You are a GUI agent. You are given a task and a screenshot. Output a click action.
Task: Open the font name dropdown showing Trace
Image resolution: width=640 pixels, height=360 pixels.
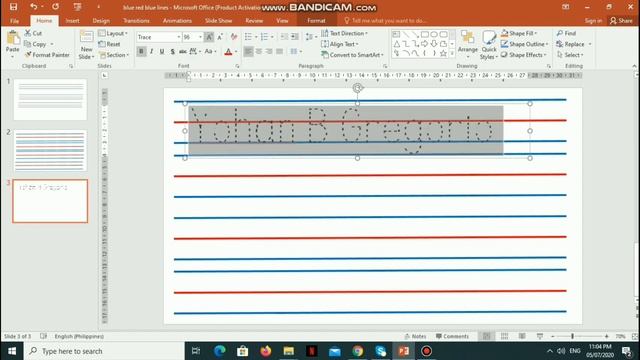tap(178, 37)
